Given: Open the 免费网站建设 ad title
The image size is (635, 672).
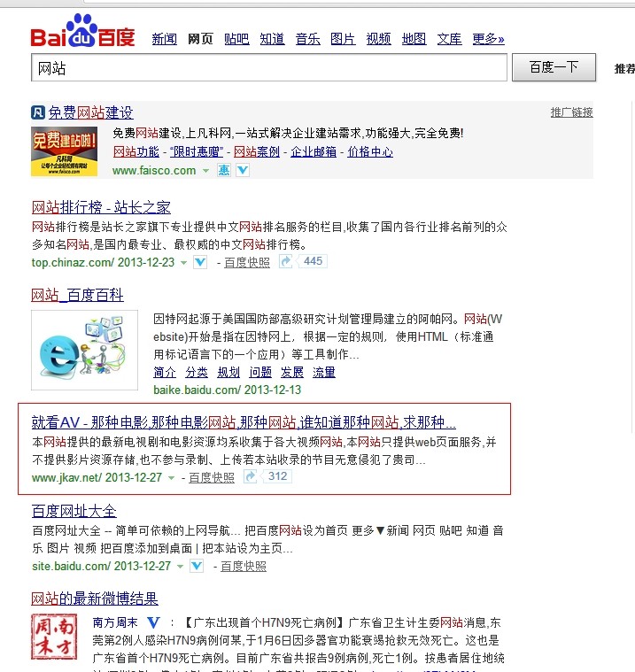Looking at the screenshot, I should (x=91, y=112).
